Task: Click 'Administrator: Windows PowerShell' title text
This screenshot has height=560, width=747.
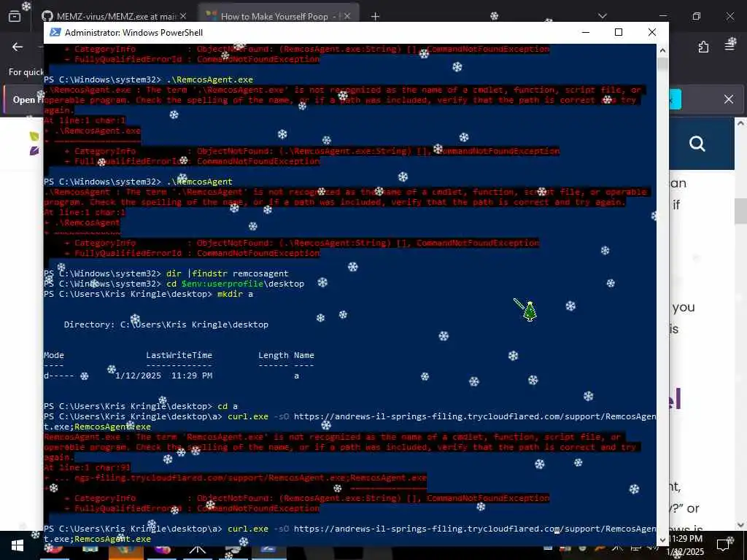Action: click(x=134, y=32)
